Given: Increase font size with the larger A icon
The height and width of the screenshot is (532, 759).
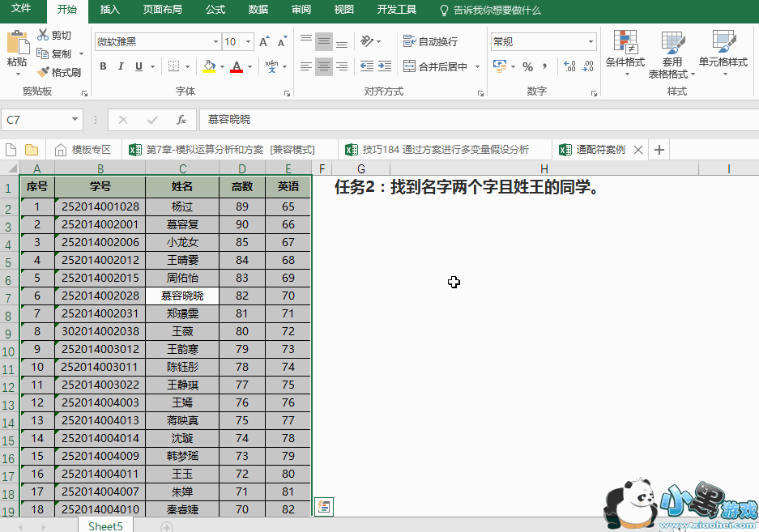Looking at the screenshot, I should coord(263,41).
